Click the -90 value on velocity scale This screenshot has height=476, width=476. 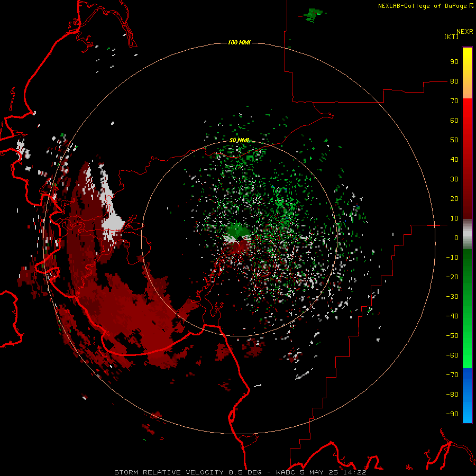point(452,414)
